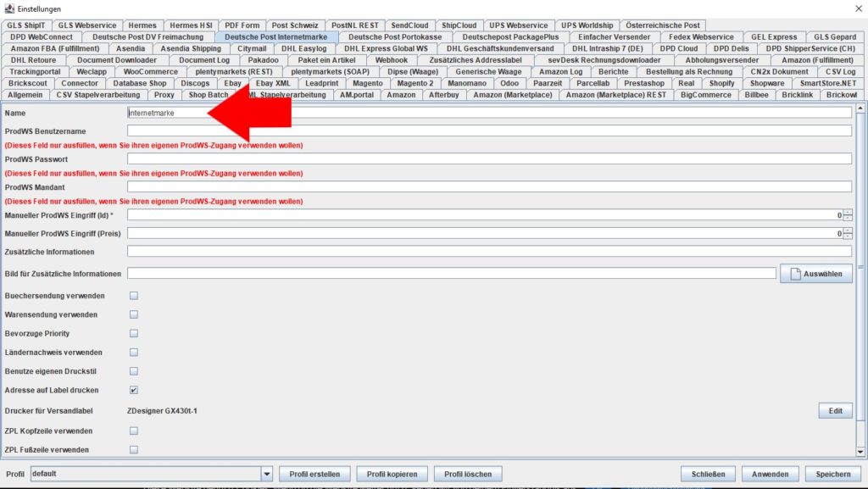Select the Post Schweiz tab
This screenshot has width=868, height=489.
(294, 25)
